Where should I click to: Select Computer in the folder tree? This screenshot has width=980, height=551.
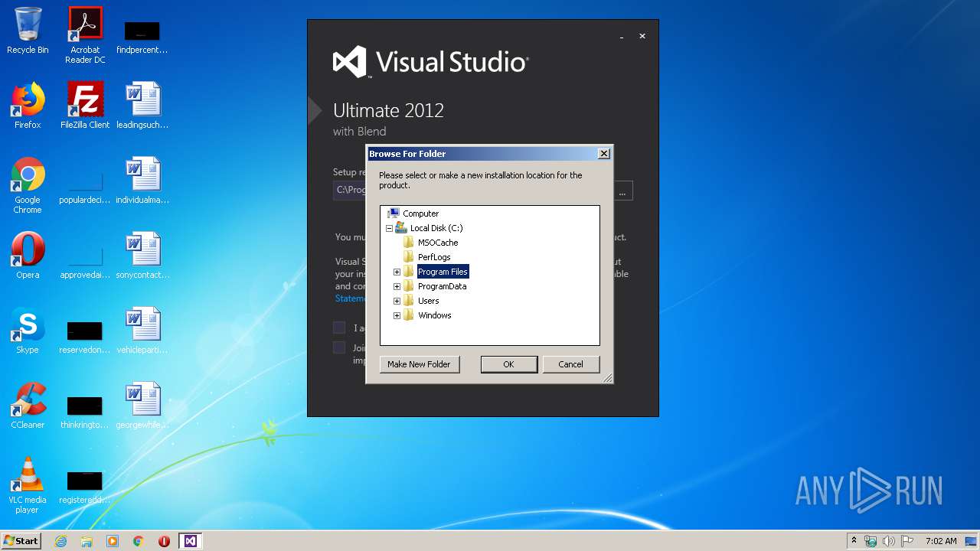click(x=420, y=214)
